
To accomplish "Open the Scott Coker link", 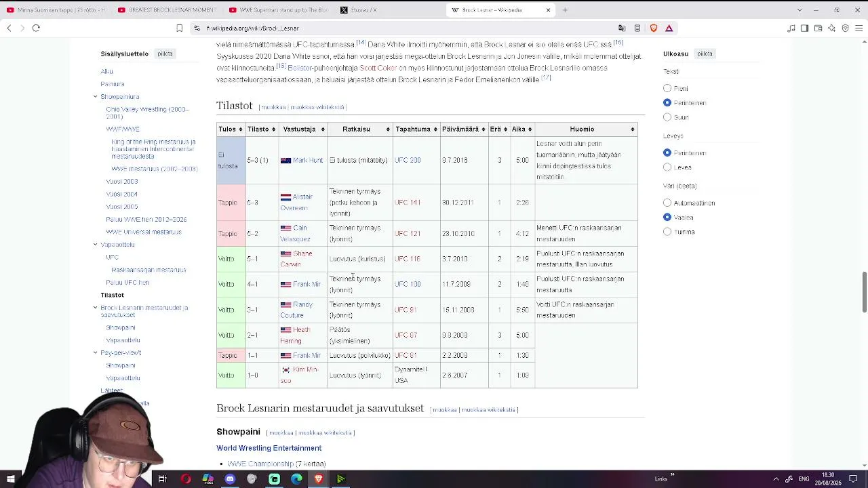I will tap(378, 68).
